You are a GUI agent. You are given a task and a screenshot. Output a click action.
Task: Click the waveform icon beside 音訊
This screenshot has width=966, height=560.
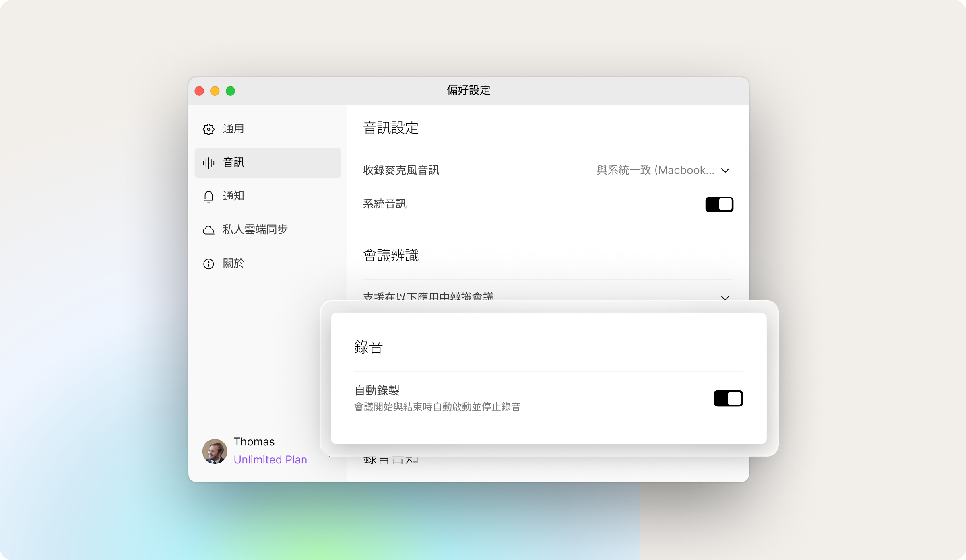coord(208,163)
